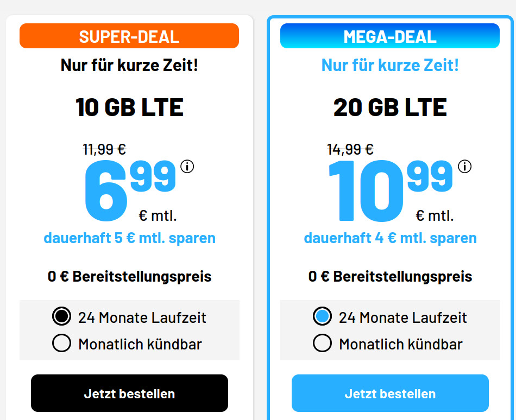
Task: Click "Jetzt bestellen" for the 10 GB LTE deal
Action: click(130, 393)
